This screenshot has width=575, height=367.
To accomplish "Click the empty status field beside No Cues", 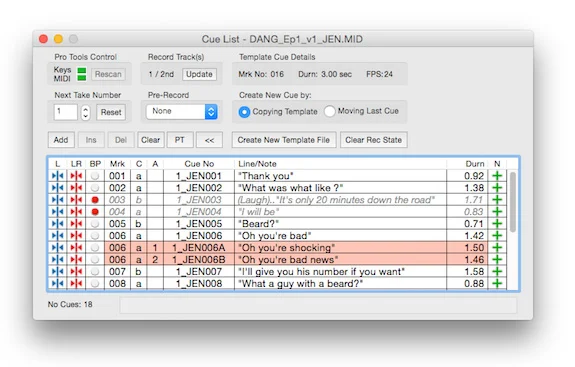I will 318,305.
